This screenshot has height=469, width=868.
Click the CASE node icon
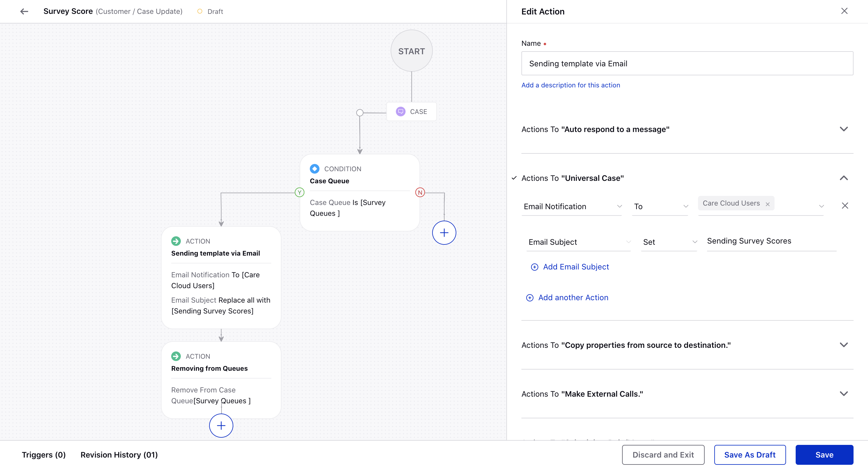400,111
